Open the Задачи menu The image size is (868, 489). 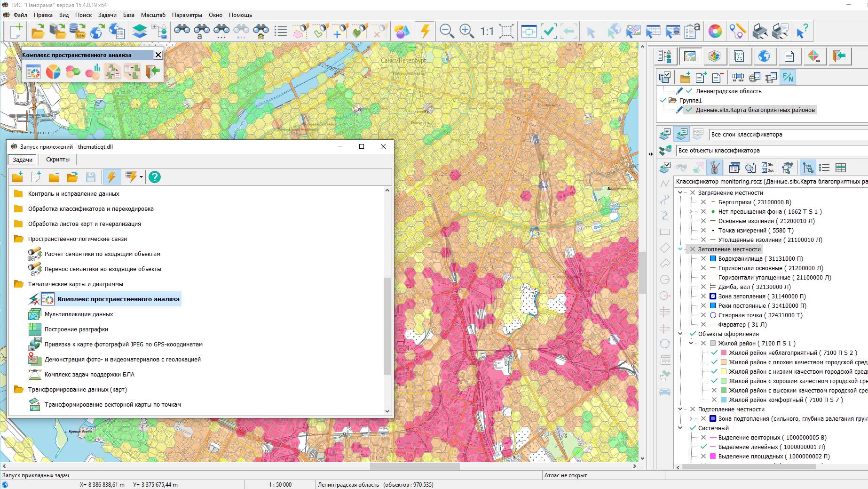pos(107,15)
